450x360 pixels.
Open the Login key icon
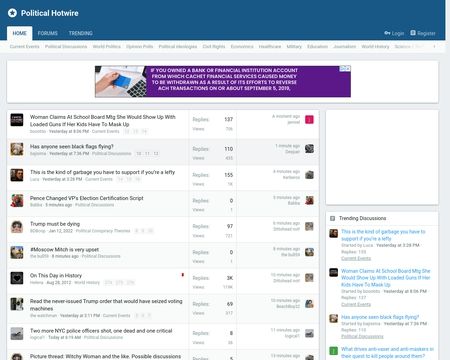tap(387, 33)
